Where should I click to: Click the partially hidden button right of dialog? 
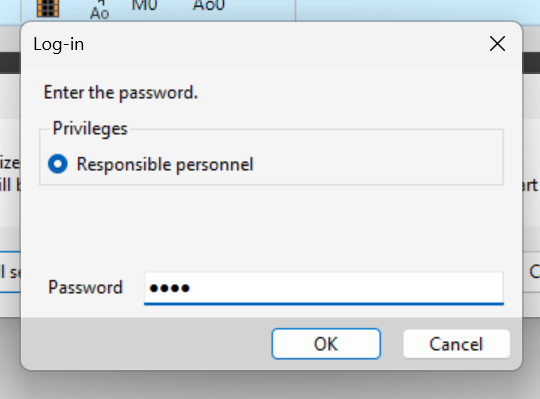[531, 272]
